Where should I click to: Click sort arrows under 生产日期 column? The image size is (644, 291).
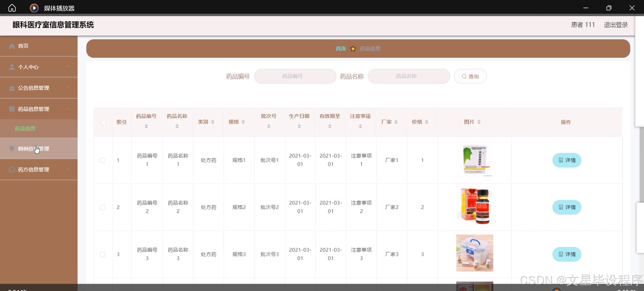(x=299, y=126)
